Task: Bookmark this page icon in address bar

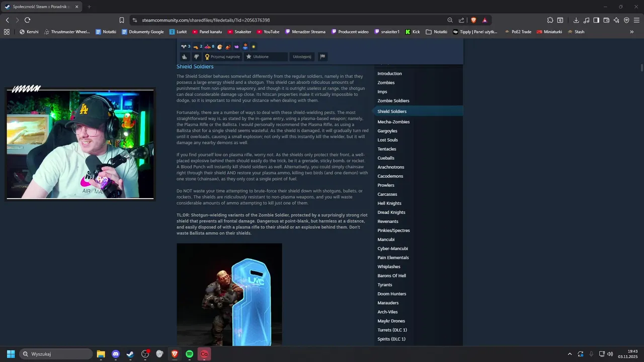Action: pos(122,20)
